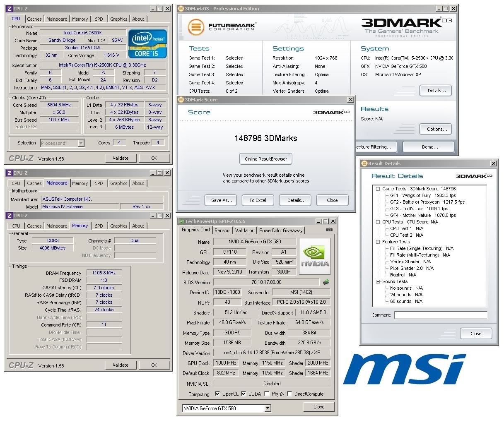The width and height of the screenshot is (504, 425).
Task: Click Validate in the memory timings CPU-Z window
Action: point(121,365)
